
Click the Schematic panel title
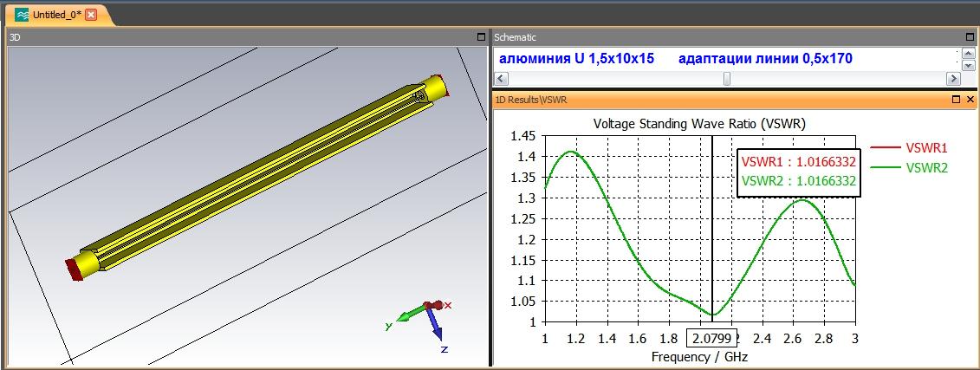coord(515,37)
